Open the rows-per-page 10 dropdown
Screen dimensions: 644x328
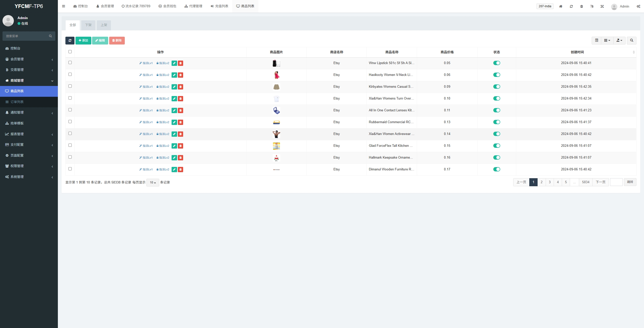tap(153, 182)
